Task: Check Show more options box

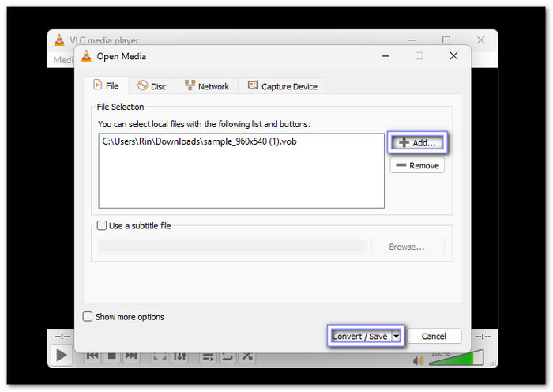Action: tap(88, 316)
